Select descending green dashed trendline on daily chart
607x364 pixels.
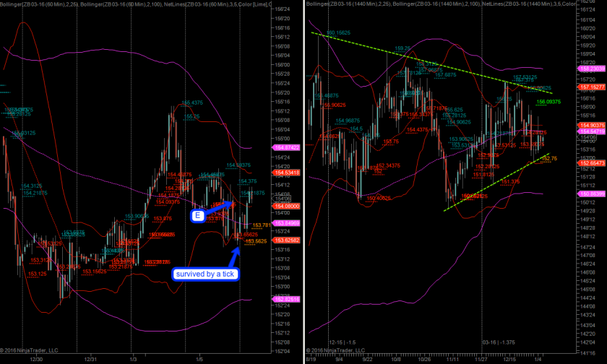coord(431,63)
